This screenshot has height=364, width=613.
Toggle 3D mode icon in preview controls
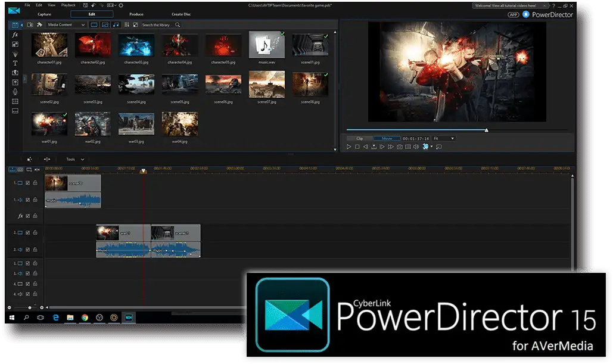click(x=425, y=147)
